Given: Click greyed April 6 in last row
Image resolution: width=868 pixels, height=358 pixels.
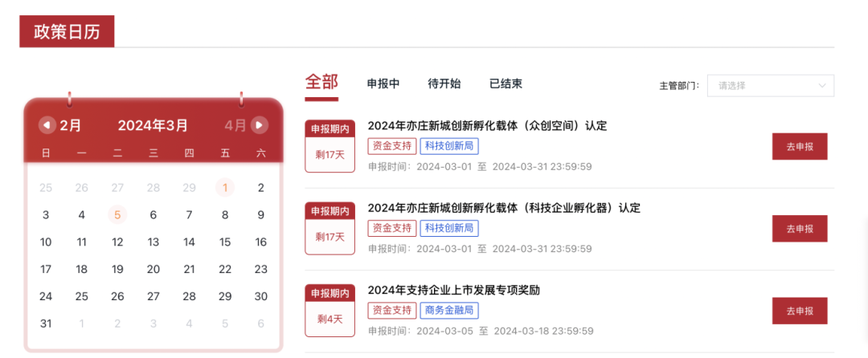Looking at the screenshot, I should pyautogui.click(x=260, y=323).
